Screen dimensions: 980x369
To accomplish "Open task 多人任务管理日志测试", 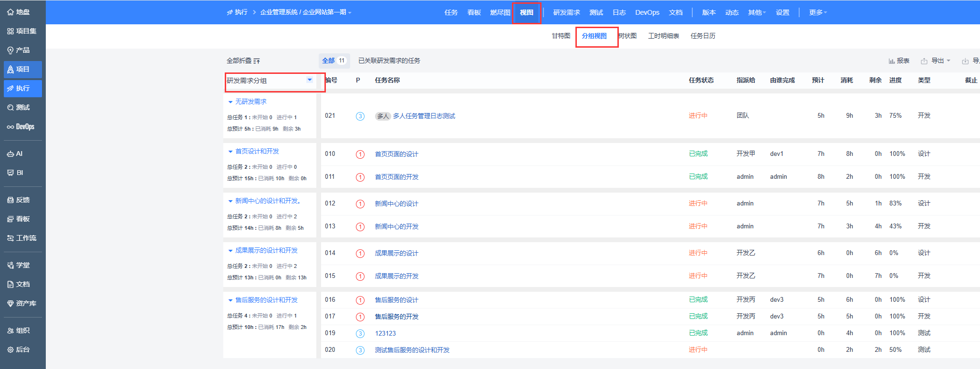I will point(424,116).
